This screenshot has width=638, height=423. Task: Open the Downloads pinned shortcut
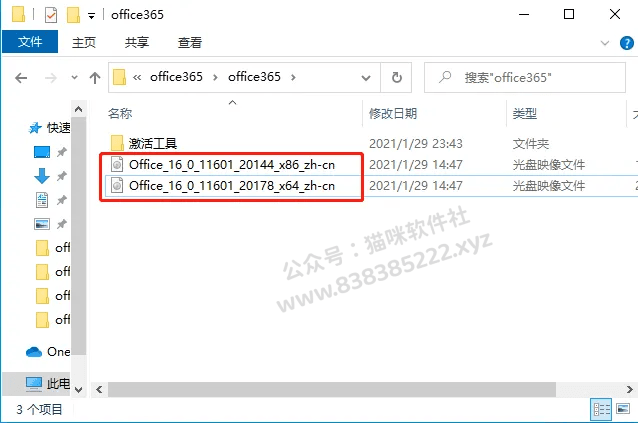click(x=42, y=176)
